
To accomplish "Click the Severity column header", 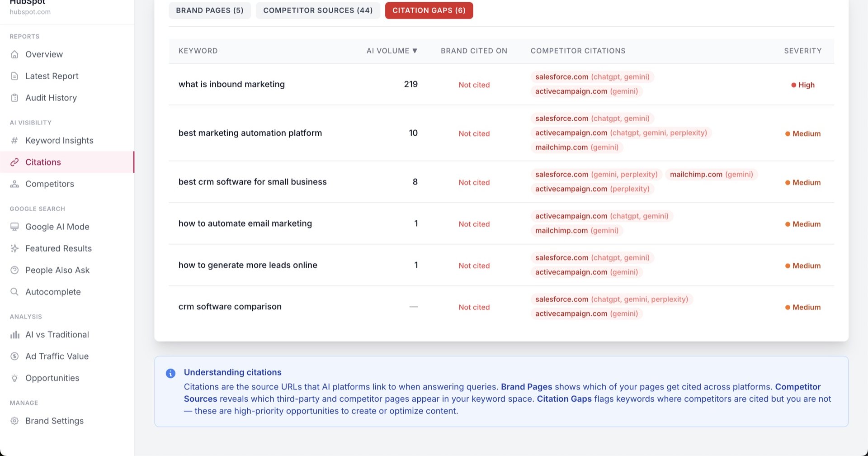I will pyautogui.click(x=803, y=51).
